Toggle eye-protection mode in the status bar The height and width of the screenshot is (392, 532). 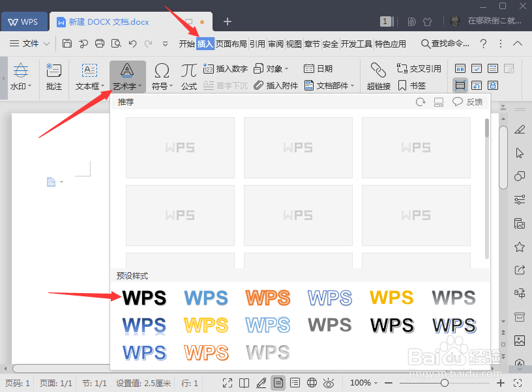point(329,383)
